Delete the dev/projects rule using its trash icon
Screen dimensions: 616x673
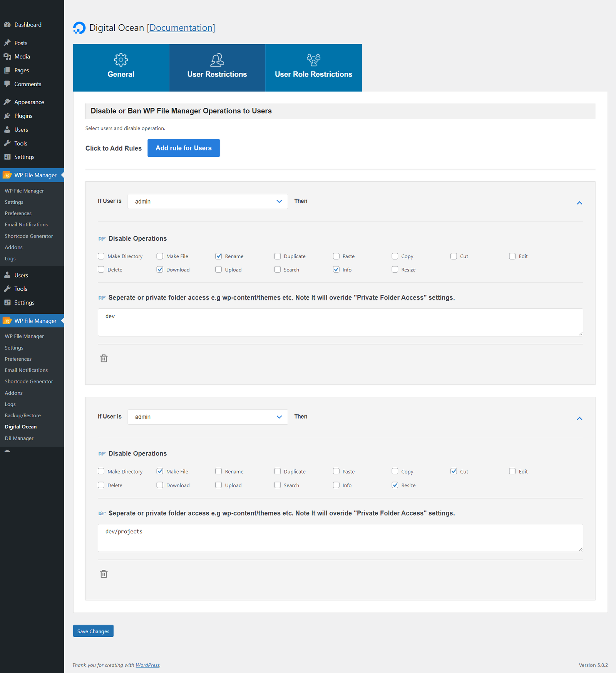[104, 574]
